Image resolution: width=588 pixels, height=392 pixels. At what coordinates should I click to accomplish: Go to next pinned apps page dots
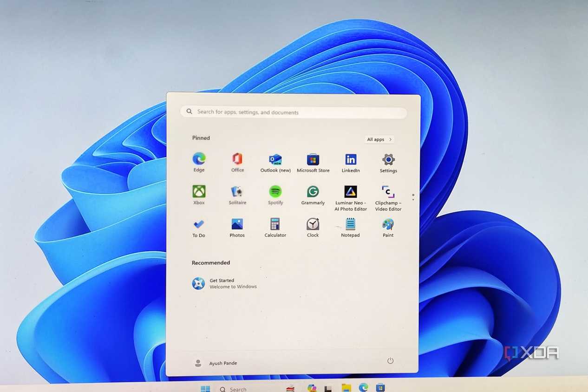[413, 197]
